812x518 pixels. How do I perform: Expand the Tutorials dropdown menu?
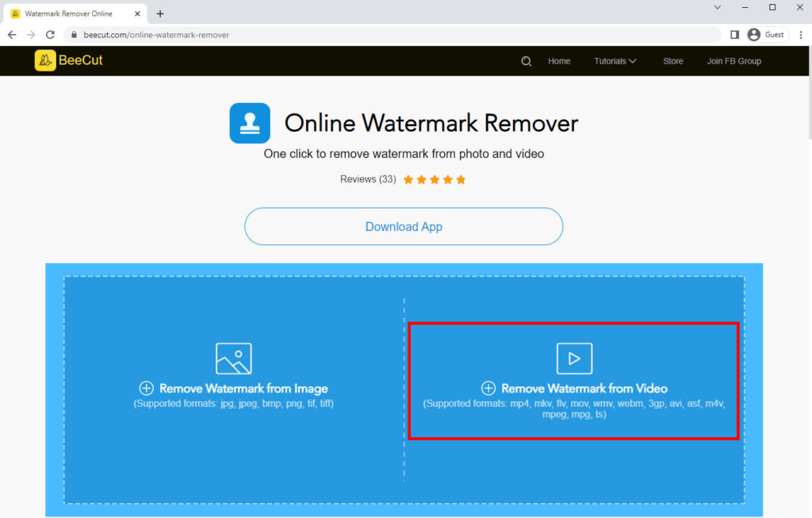(x=615, y=61)
